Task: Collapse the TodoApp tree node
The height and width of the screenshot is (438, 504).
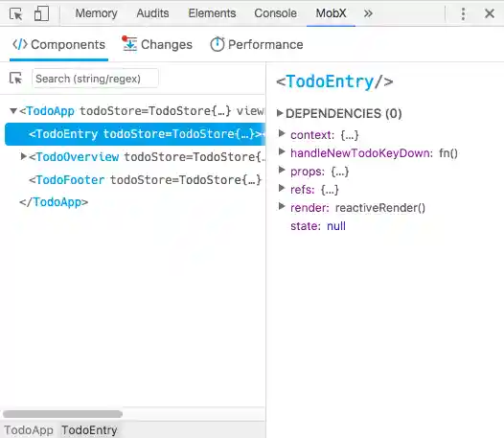Action: [x=13, y=111]
